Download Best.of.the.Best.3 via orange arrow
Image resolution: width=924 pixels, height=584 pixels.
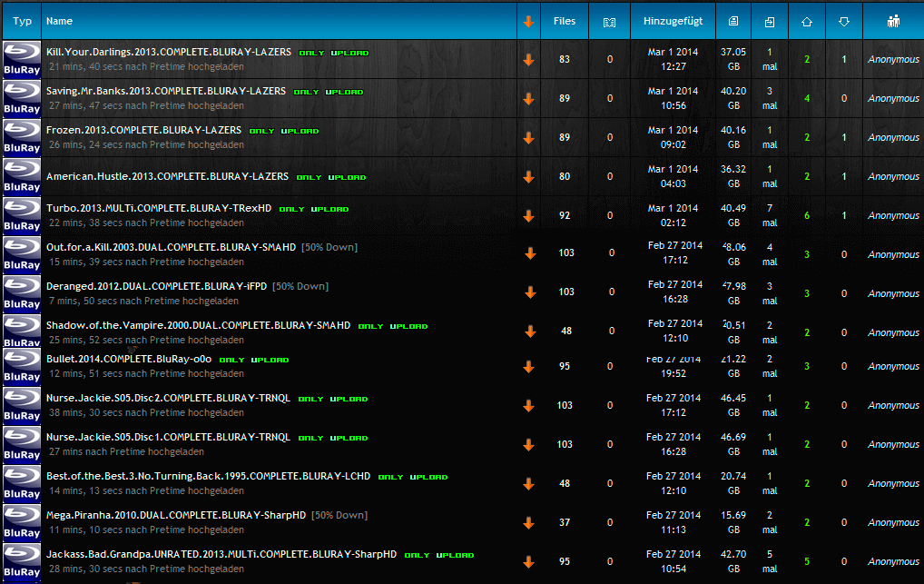point(528,484)
